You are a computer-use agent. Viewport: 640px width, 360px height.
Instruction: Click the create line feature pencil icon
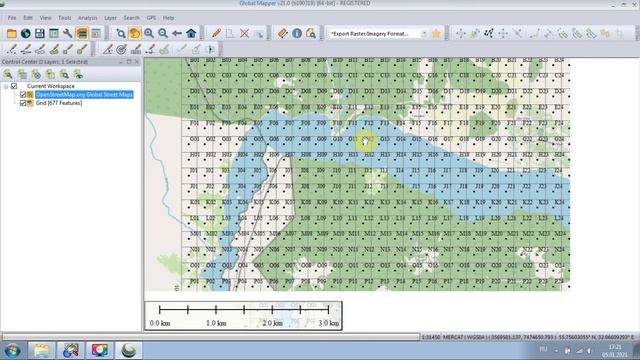(26, 49)
